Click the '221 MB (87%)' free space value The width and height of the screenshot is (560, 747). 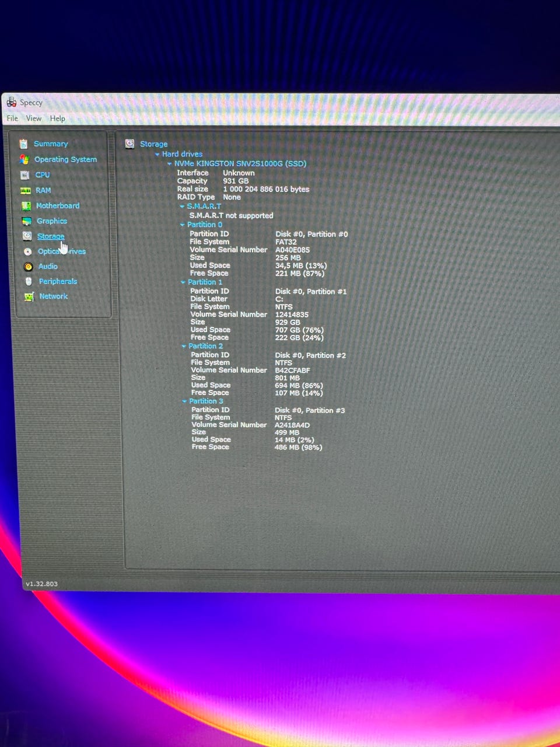tap(300, 273)
